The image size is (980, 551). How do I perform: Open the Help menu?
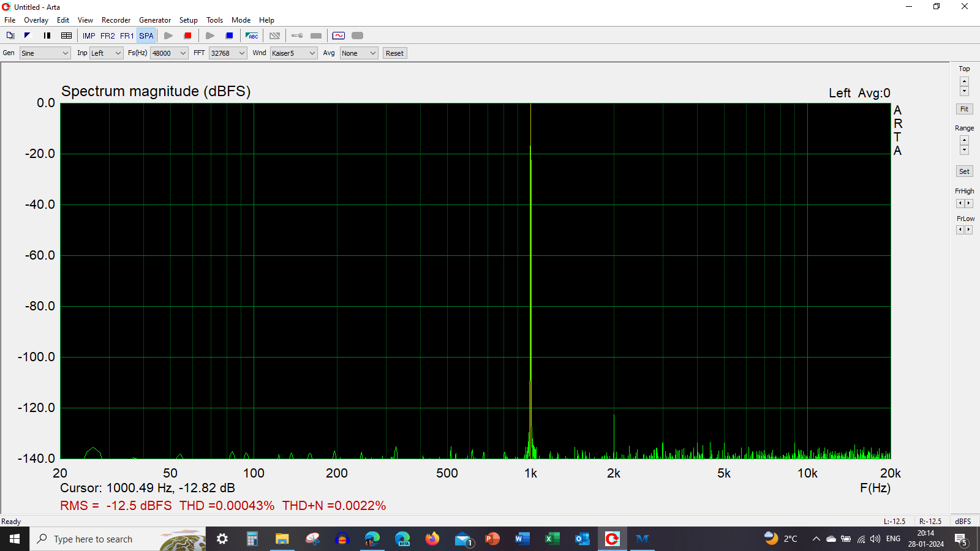(x=266, y=20)
